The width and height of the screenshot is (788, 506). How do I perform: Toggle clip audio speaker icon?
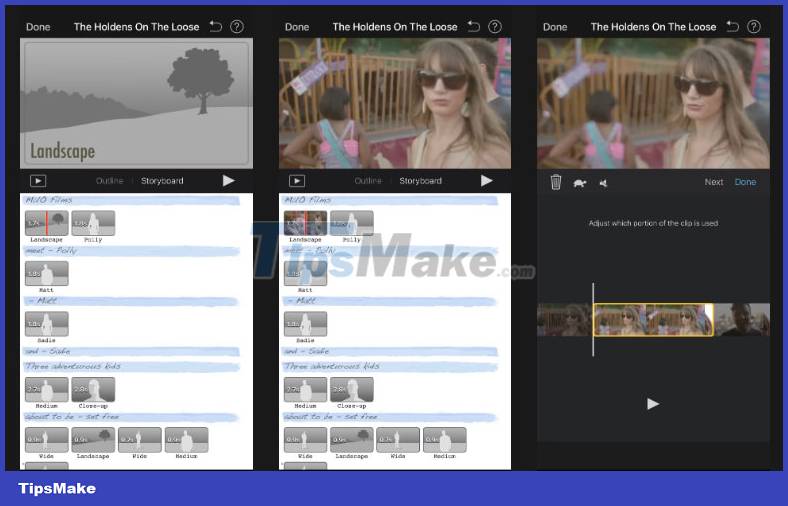[604, 183]
